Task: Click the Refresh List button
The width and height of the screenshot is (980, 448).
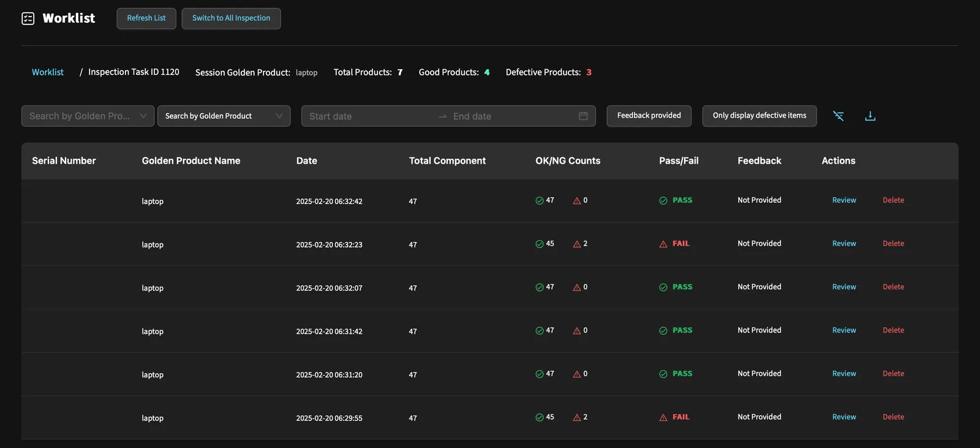Action: pyautogui.click(x=146, y=18)
